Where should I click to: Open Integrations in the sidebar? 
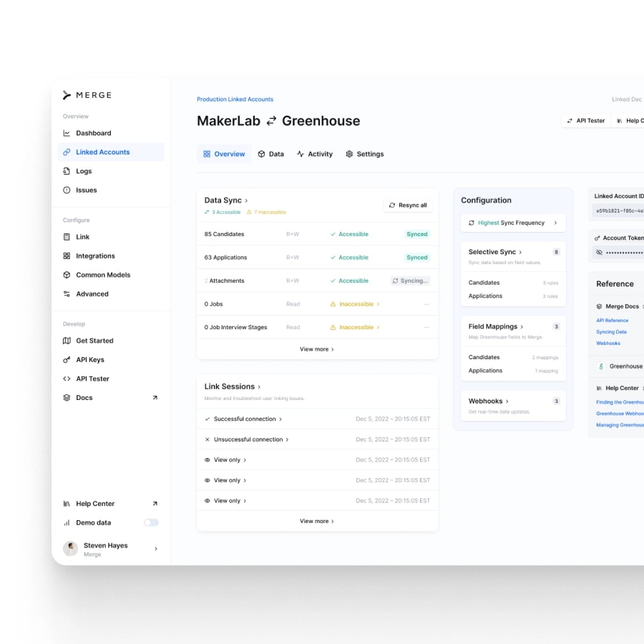110,256
